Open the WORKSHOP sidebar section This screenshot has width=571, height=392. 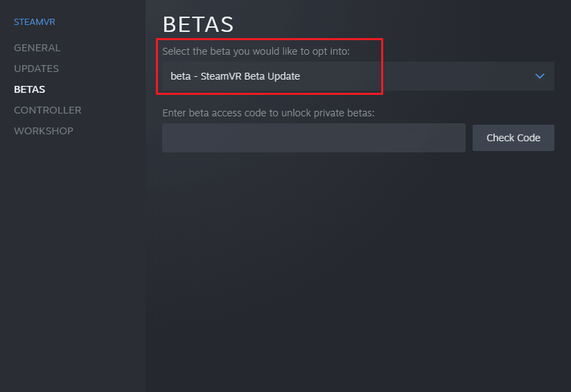pyautogui.click(x=44, y=131)
